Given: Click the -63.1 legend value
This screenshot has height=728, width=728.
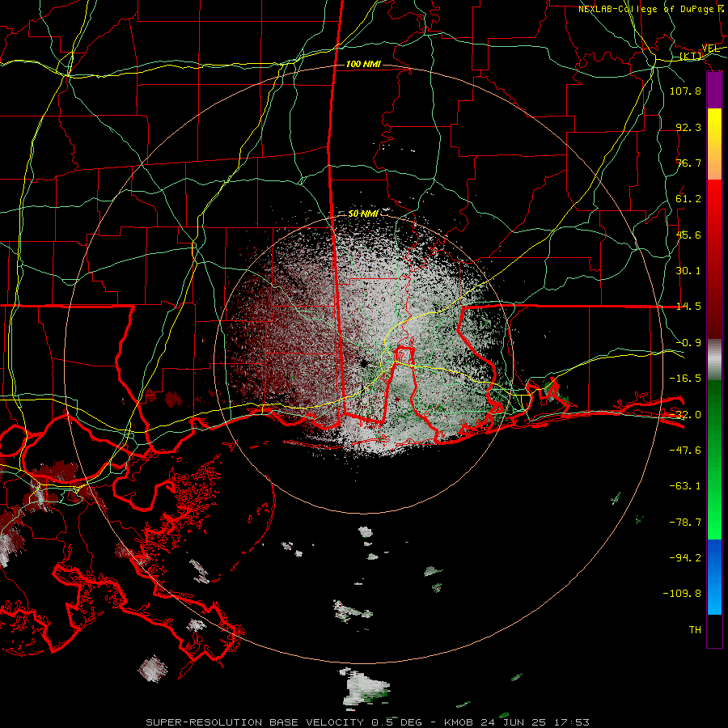Looking at the screenshot, I should [685, 486].
